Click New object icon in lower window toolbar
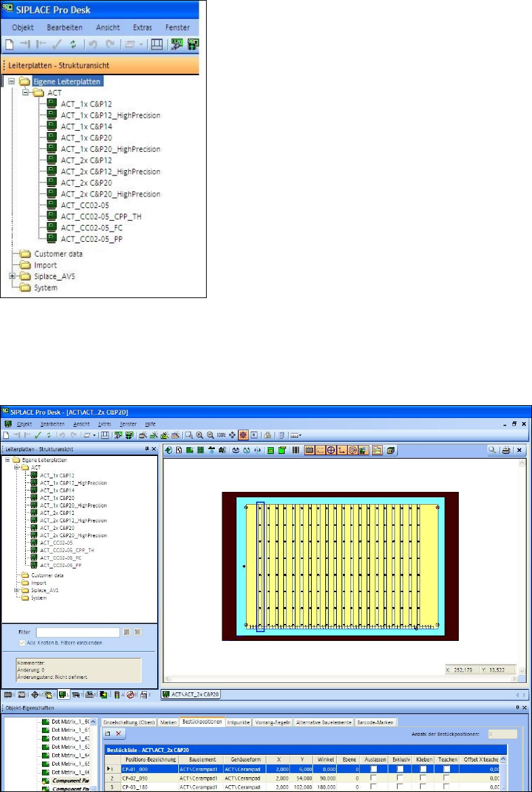The height and width of the screenshot is (792, 532). 7,435
